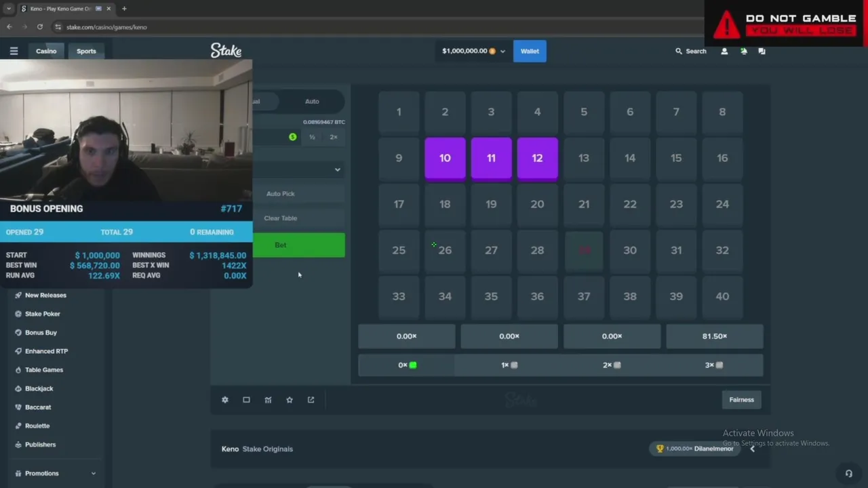This screenshot has height=488, width=868.
Task: Click the Promotions sidebar icon
Action: (18, 473)
